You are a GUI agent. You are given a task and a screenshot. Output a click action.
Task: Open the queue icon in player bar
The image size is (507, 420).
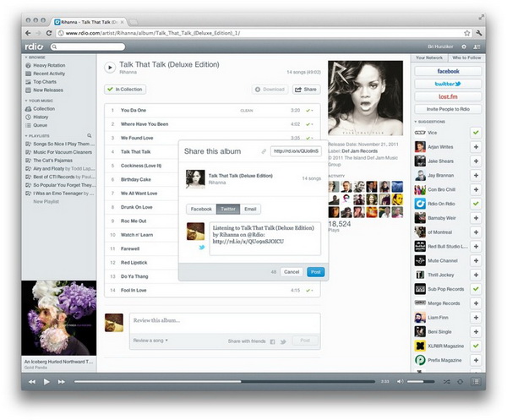(476, 382)
